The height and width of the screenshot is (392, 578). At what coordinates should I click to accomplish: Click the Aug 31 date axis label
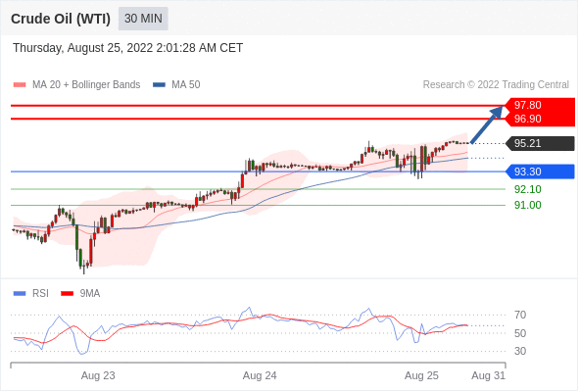(489, 375)
